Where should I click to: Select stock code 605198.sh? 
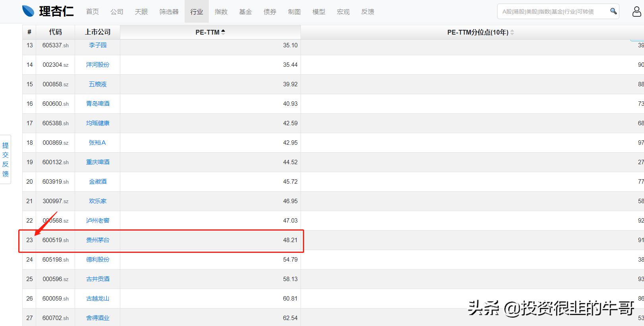pos(56,260)
